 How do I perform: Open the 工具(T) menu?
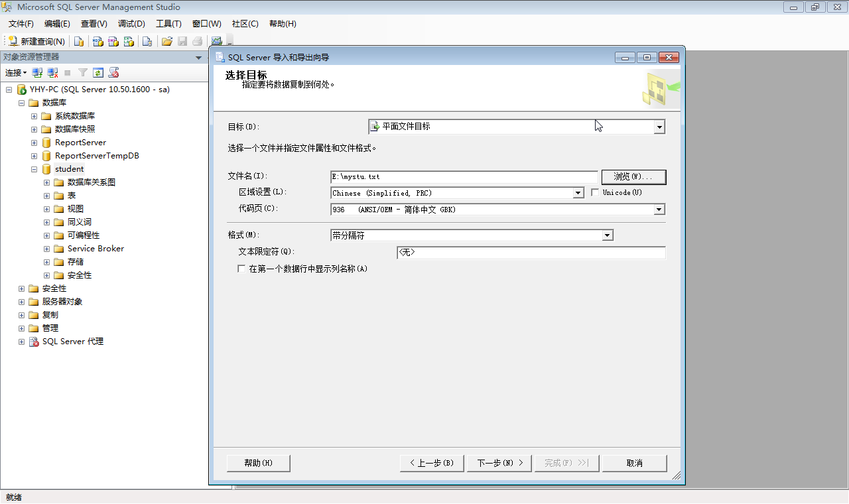pos(168,24)
